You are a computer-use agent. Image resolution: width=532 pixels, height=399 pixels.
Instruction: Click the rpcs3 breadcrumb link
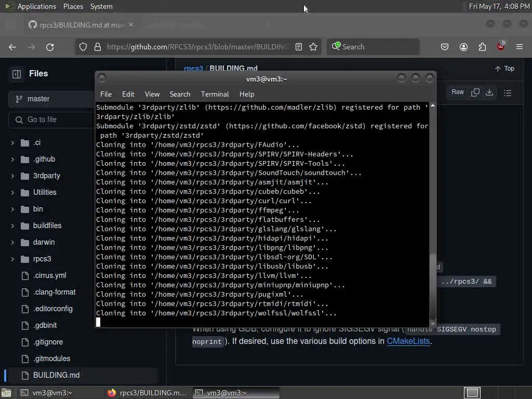[x=193, y=69]
